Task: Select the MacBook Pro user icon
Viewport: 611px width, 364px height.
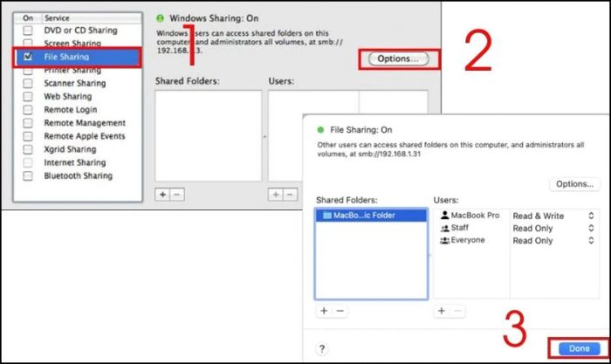Action: click(x=444, y=216)
